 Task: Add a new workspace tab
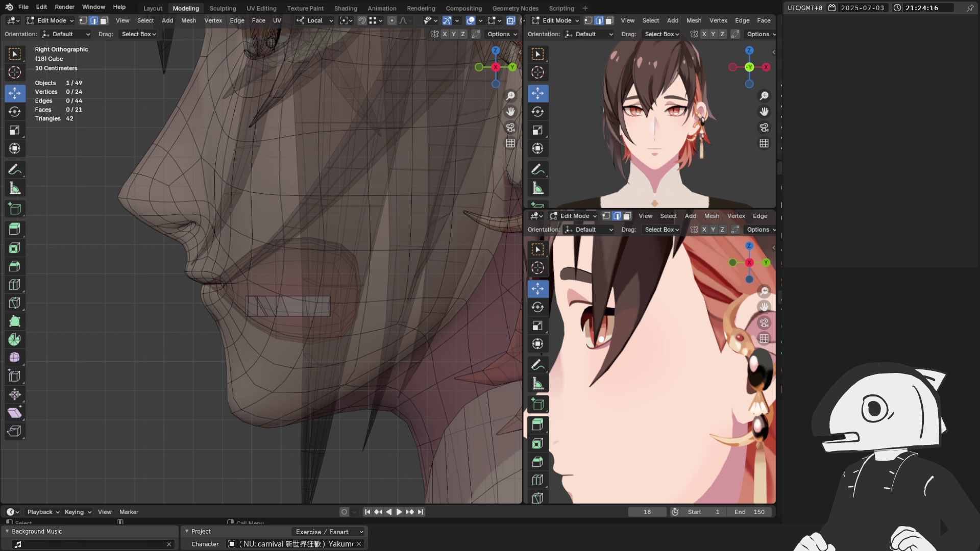(x=585, y=8)
